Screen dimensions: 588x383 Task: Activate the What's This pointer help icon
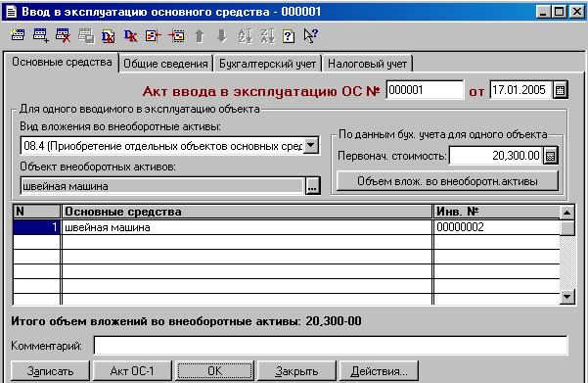pyautogui.click(x=310, y=36)
